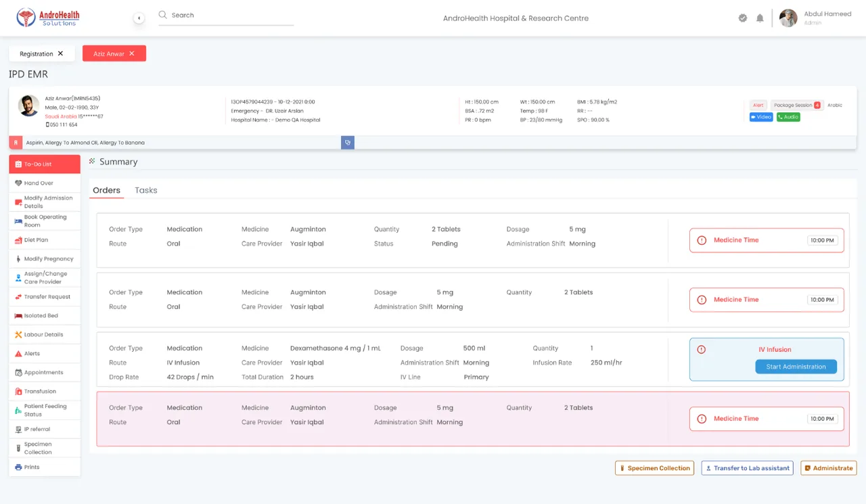Select the Orders tab
The height and width of the screenshot is (504, 866).
click(x=106, y=191)
